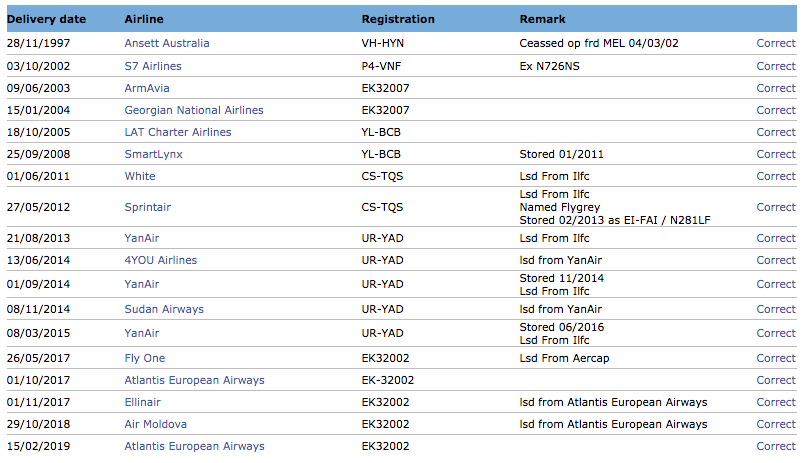This screenshot has width=811, height=463.
Task: Open the Ellinair airline link
Action: coord(143,402)
